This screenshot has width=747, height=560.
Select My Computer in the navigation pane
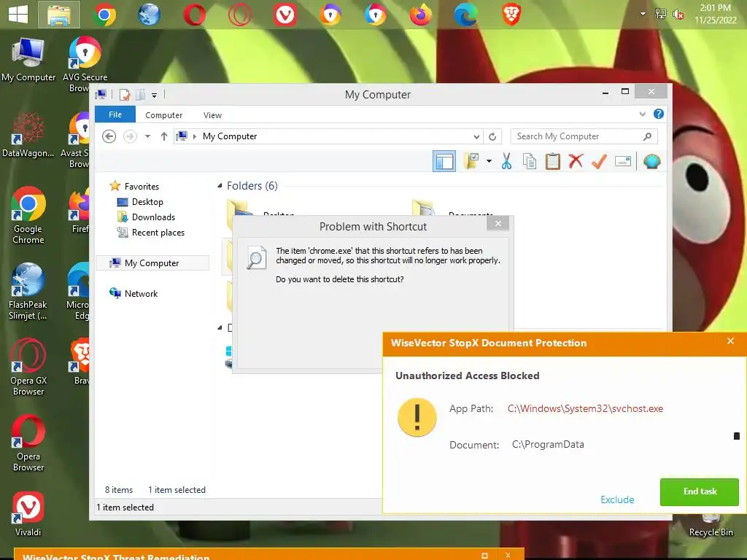click(x=152, y=262)
